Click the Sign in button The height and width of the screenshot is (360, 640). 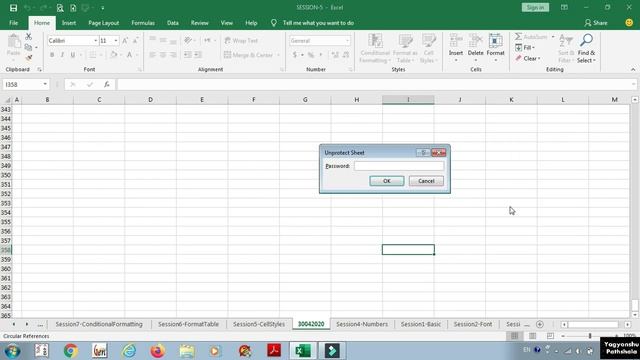tap(535, 7)
